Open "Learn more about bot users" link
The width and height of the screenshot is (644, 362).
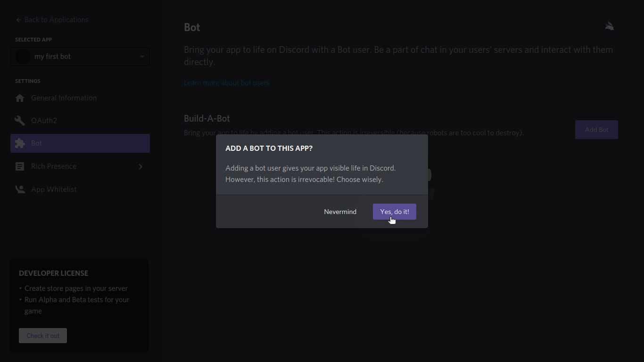point(227,83)
